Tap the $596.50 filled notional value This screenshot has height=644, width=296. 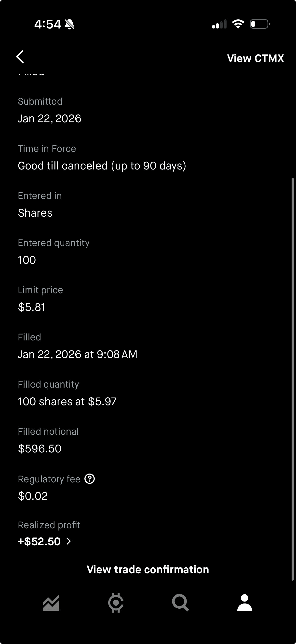tap(40, 448)
